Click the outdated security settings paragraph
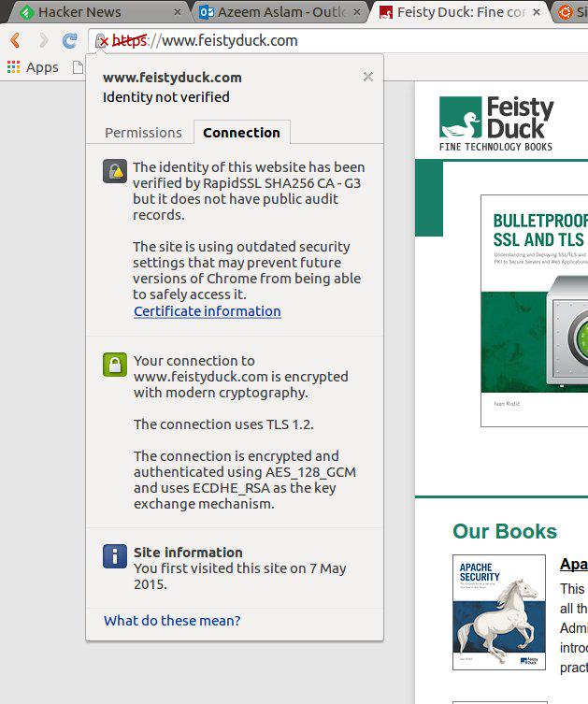The width and height of the screenshot is (588, 704). click(x=247, y=270)
